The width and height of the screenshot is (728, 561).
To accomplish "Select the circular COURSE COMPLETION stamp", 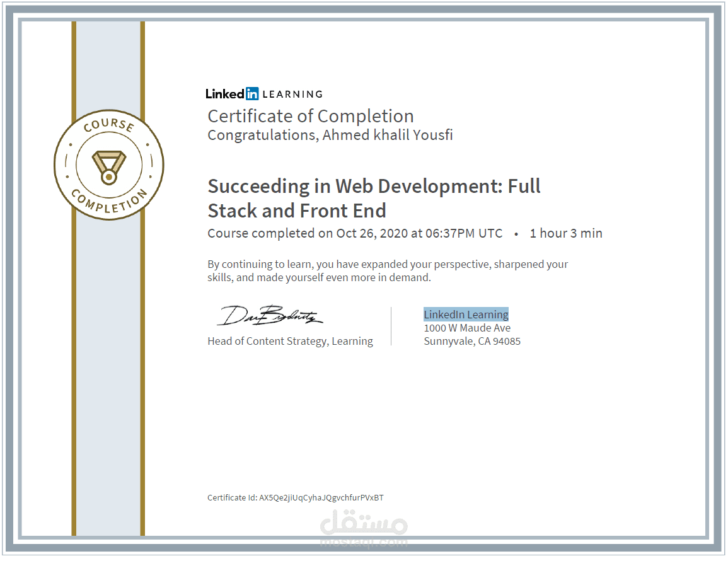I will pyautogui.click(x=108, y=164).
